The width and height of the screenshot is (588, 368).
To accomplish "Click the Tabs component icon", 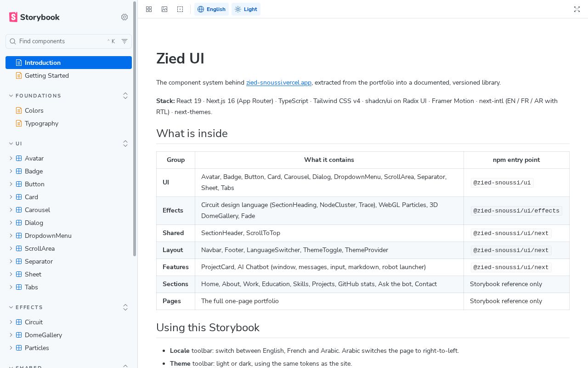I will (x=19, y=287).
